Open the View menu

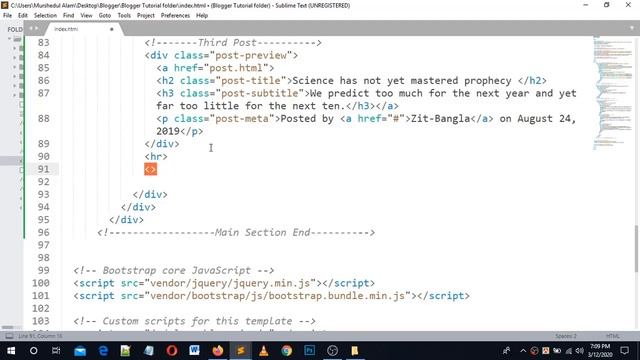coord(86,16)
